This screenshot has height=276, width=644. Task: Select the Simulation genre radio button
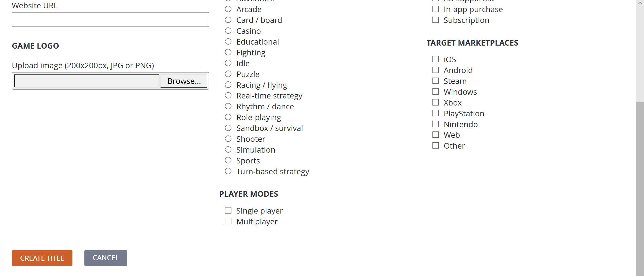(x=228, y=150)
